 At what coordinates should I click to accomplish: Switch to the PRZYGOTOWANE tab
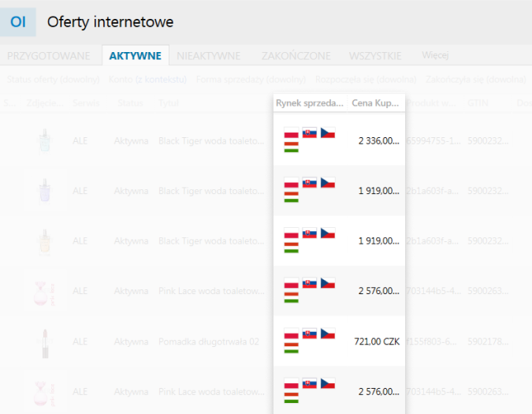pyautogui.click(x=50, y=56)
